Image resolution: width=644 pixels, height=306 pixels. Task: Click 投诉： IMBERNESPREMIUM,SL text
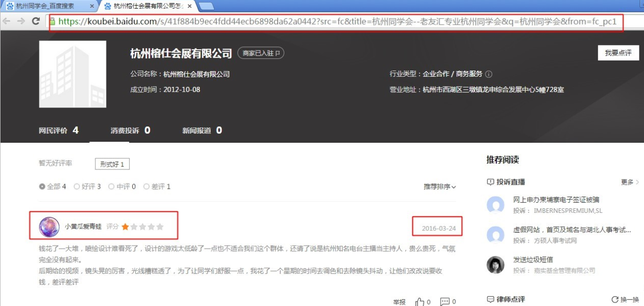pos(558,211)
